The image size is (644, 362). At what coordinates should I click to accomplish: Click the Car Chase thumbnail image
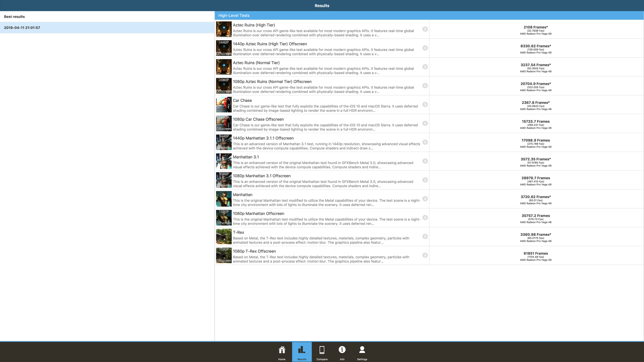pos(224,105)
